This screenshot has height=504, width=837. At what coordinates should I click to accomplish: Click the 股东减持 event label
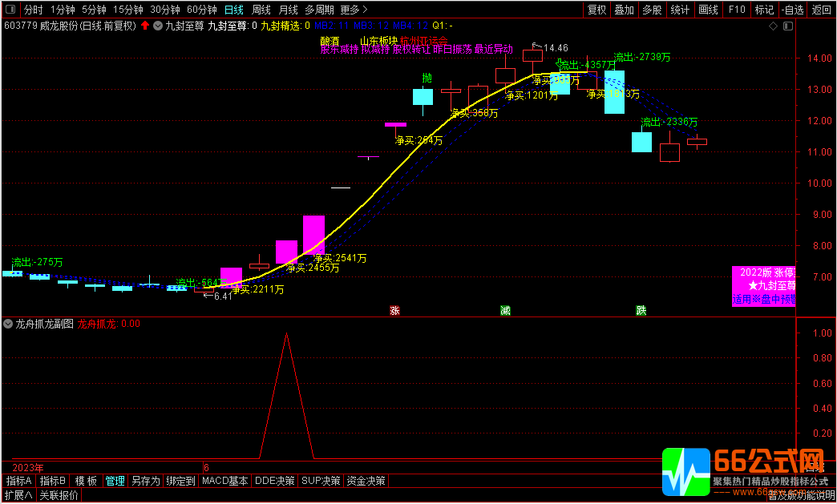coord(339,50)
